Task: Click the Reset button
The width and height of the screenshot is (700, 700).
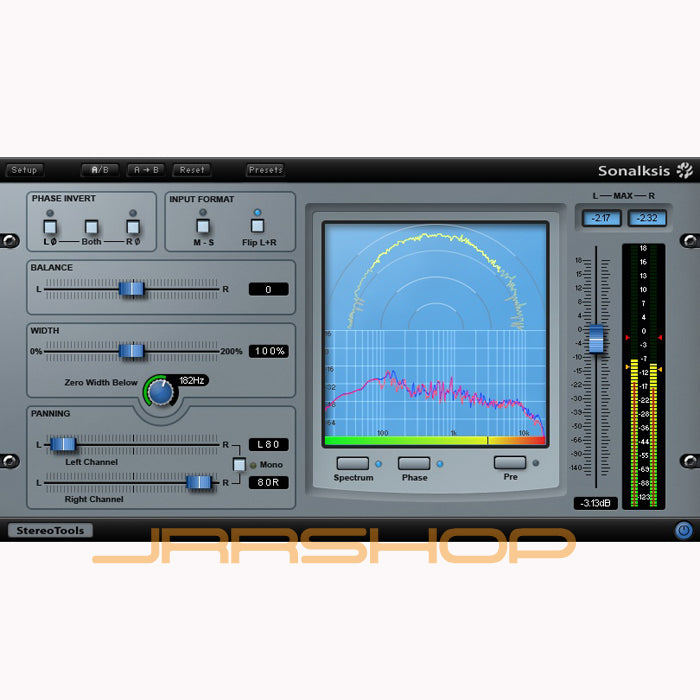Action: click(192, 170)
